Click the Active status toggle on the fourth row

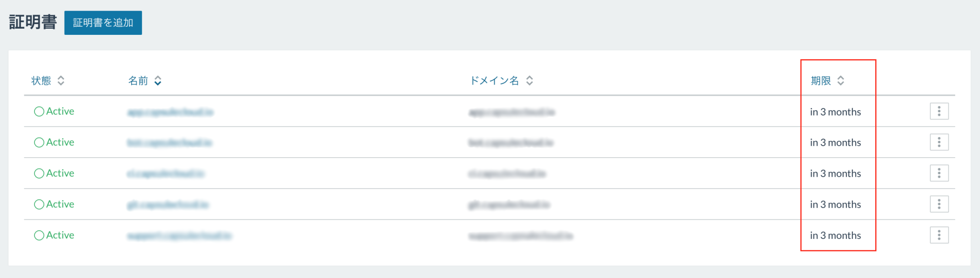[39, 204]
